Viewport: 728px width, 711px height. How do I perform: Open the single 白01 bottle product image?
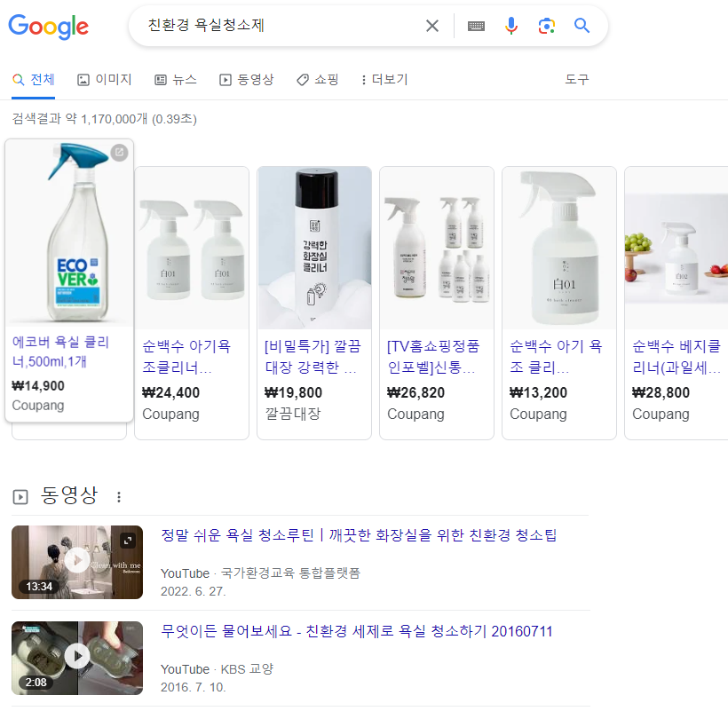[559, 248]
